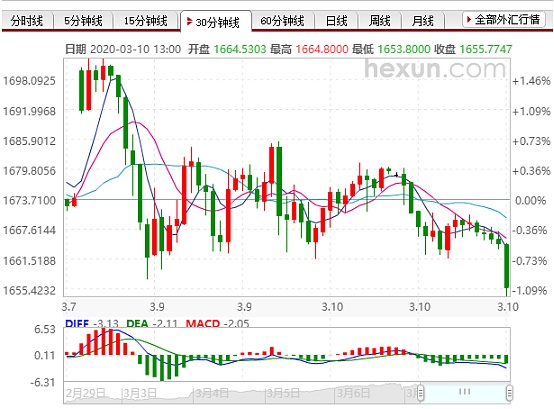This screenshot has height=409, width=554.
Task: Click the center grip of the timeline range
Action: click(x=465, y=391)
